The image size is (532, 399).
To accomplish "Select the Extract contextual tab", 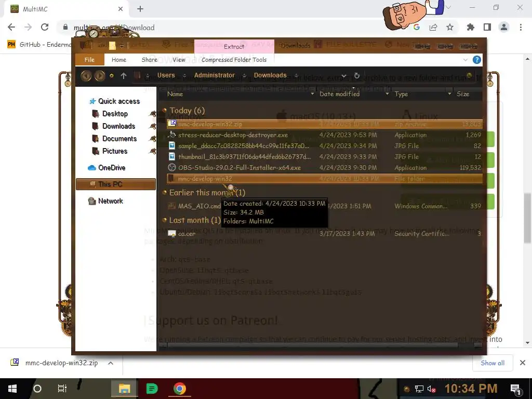I will 234,46.
